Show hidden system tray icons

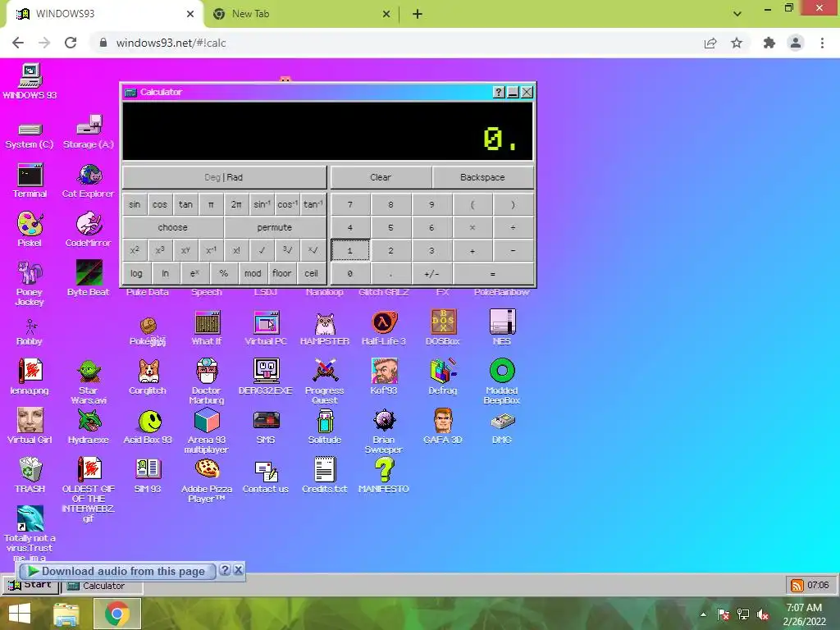[703, 614]
